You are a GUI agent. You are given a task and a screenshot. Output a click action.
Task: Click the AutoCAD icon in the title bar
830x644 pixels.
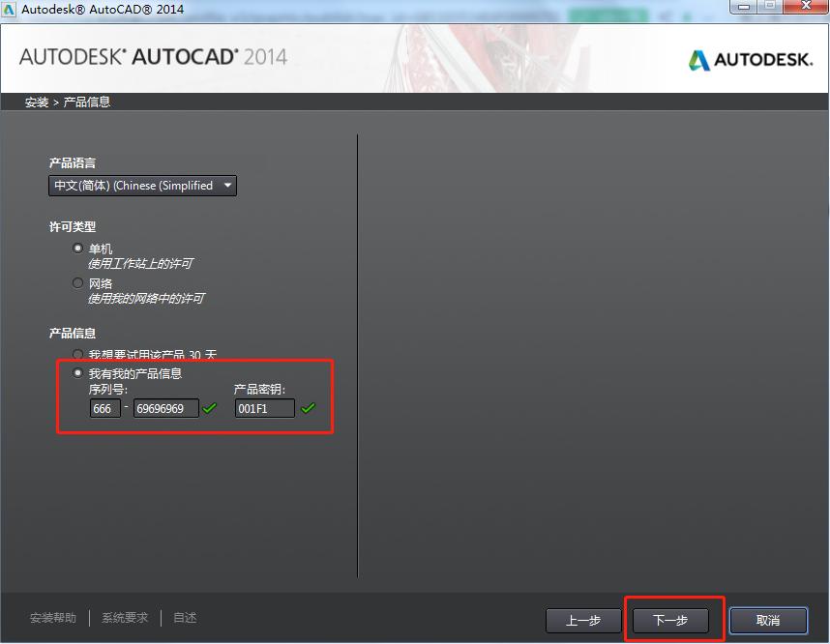pos(10,7)
